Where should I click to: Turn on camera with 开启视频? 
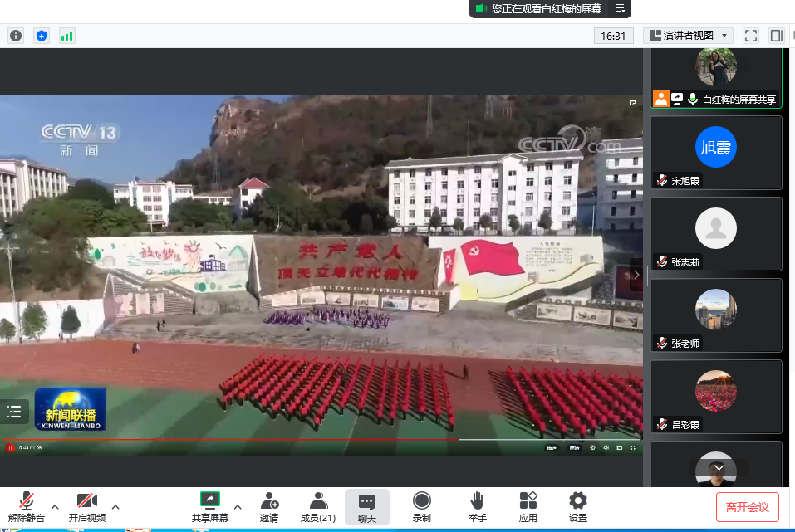click(x=87, y=507)
